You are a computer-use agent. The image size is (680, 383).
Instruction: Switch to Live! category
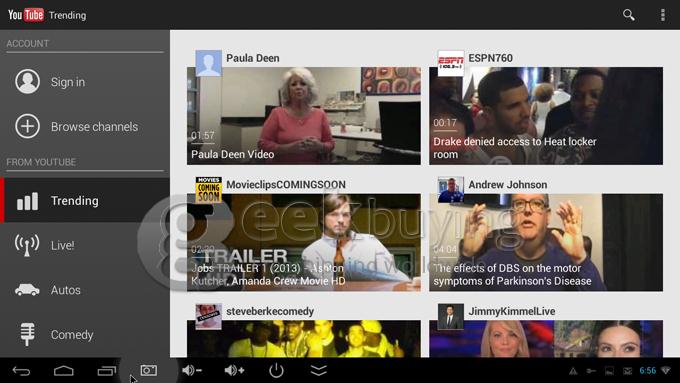(85, 245)
